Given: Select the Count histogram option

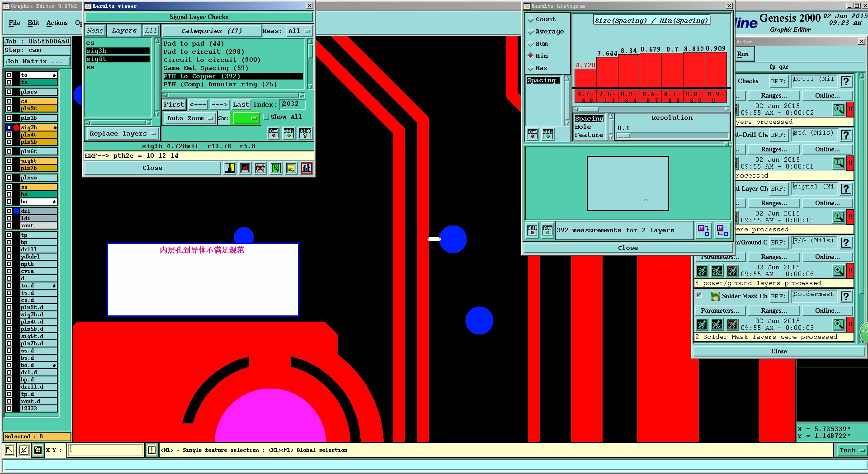Looking at the screenshot, I should click(531, 19).
